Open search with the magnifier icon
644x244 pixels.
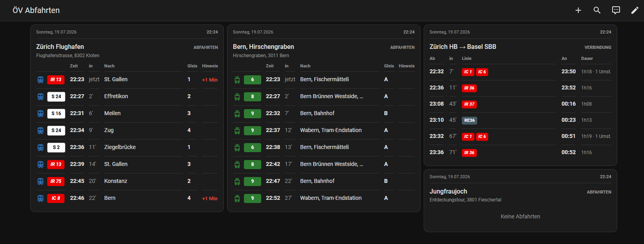click(597, 10)
